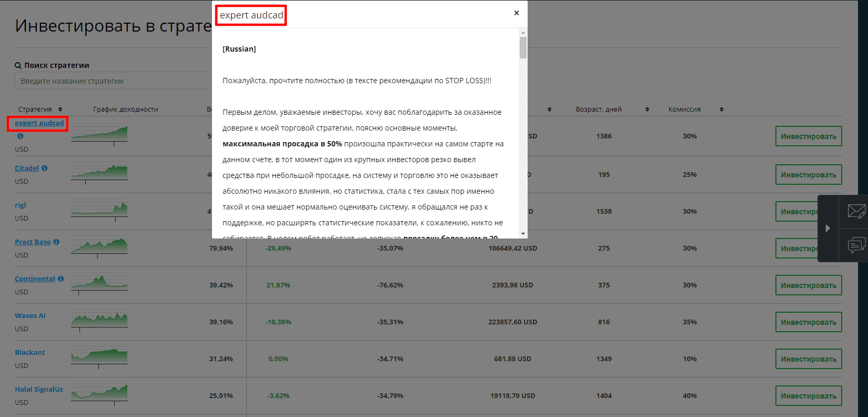Select the 2393,98 USD value
This screenshot has width=868, height=417.
(x=513, y=285)
